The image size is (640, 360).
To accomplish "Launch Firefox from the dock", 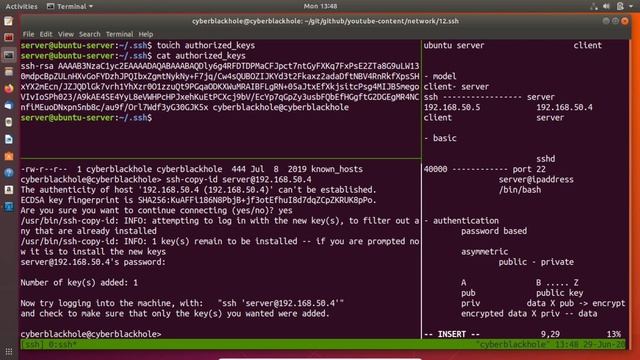I will point(9,89).
